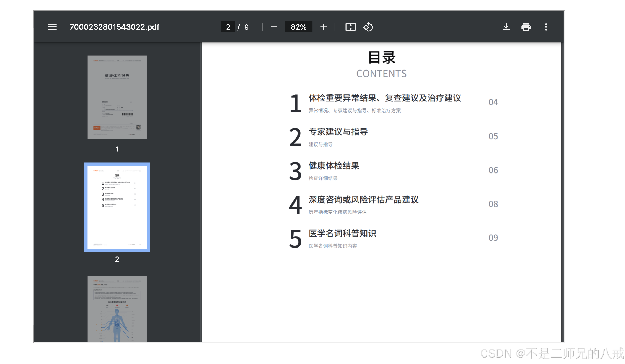The height and width of the screenshot is (364, 625).
Task: Open page 1 thumbnail in sidebar
Action: 117,97
